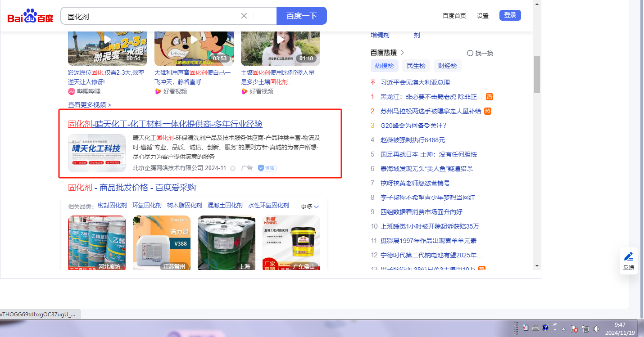The width and height of the screenshot is (644, 337).
Task: Open hot search 挖呀挖黄老师怒怼营销号
Action: point(415,183)
